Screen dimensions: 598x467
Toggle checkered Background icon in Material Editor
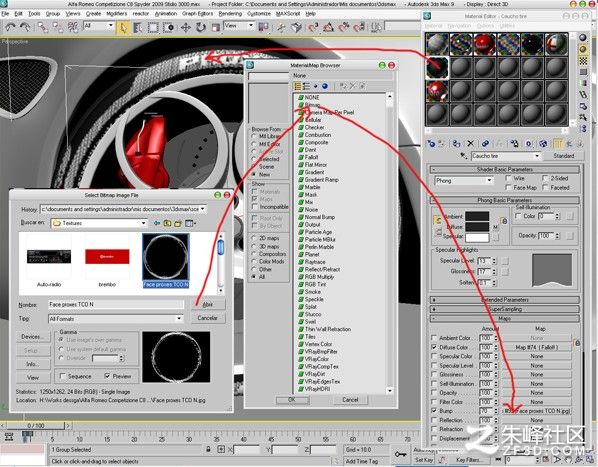pos(583,61)
